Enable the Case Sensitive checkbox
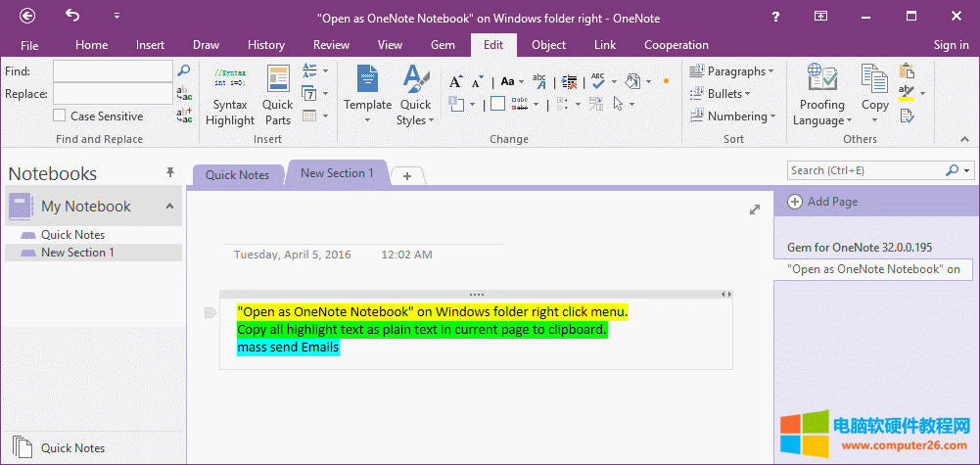 point(60,116)
